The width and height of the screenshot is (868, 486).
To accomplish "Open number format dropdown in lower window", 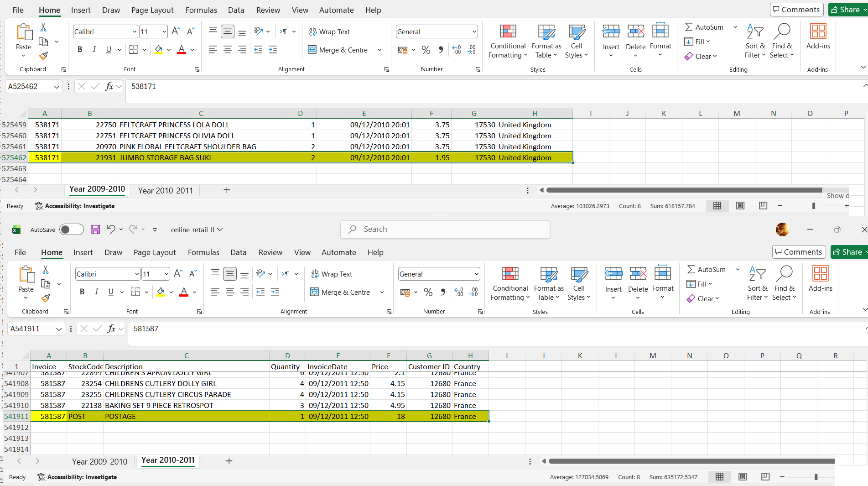I will click(477, 274).
